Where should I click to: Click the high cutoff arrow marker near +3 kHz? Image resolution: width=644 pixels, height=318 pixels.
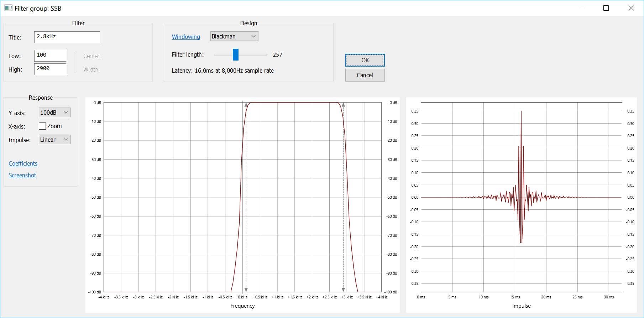(x=343, y=105)
